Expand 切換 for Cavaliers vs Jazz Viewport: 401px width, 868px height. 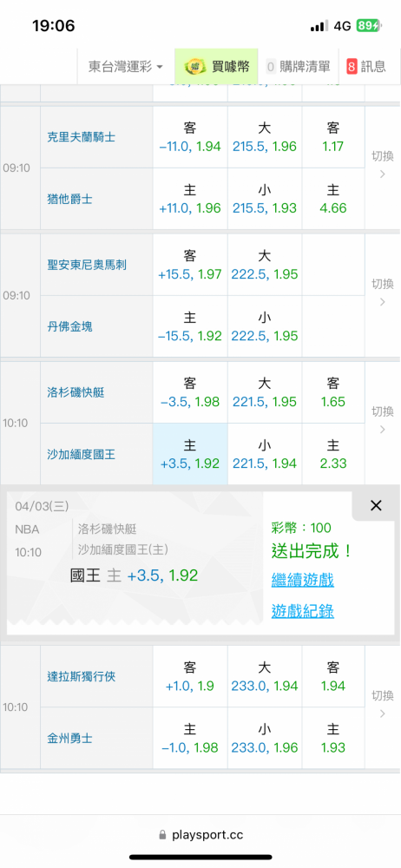382,166
